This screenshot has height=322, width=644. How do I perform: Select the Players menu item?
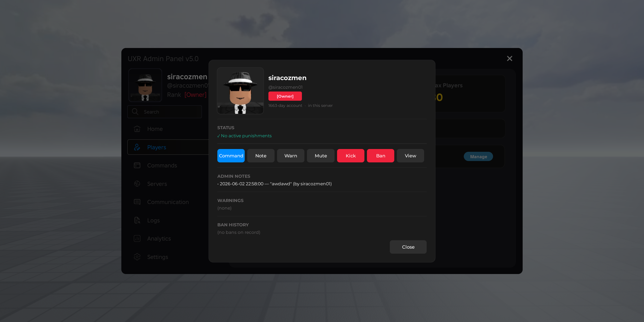click(x=168, y=147)
